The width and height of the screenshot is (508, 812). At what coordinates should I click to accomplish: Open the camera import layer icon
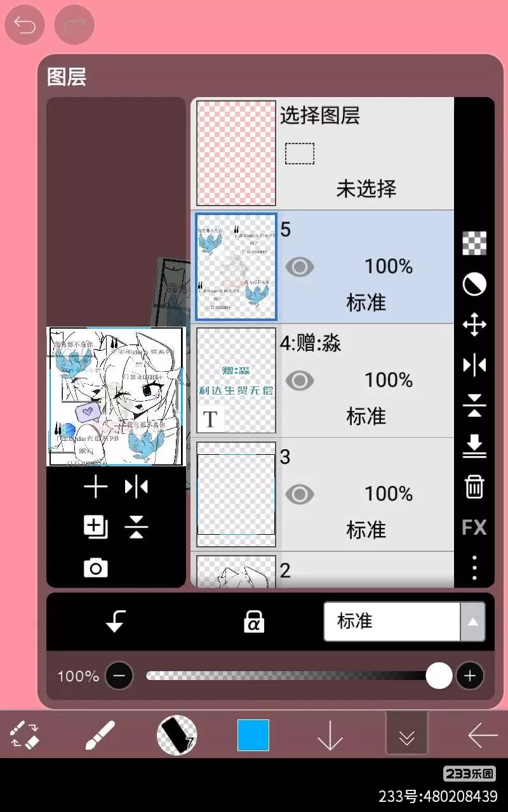(x=96, y=568)
